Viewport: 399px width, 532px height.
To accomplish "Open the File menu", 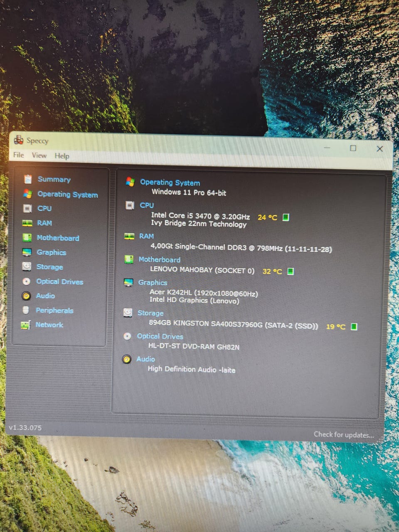I will [x=19, y=155].
